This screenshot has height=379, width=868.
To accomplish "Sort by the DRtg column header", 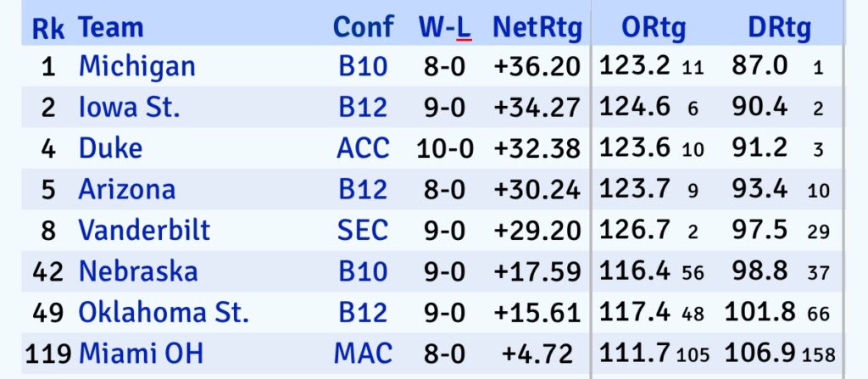I will tap(779, 28).
